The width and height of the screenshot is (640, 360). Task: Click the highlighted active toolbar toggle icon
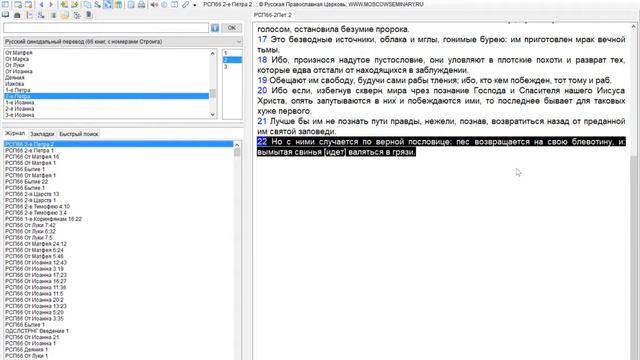(x=107, y=4)
